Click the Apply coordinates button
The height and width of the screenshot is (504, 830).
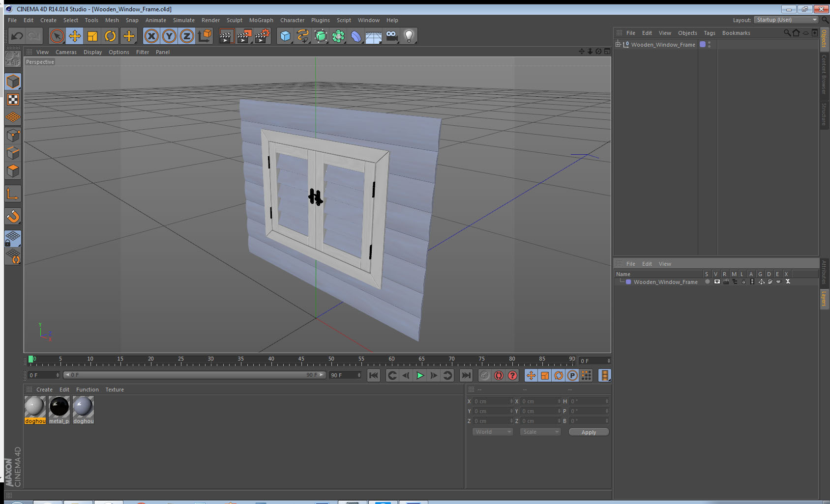point(589,432)
